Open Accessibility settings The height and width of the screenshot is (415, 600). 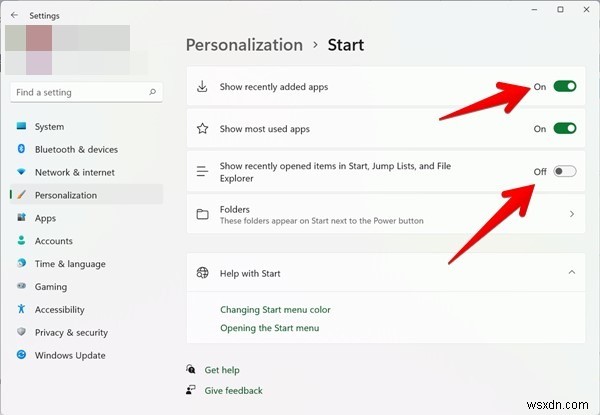point(86,309)
